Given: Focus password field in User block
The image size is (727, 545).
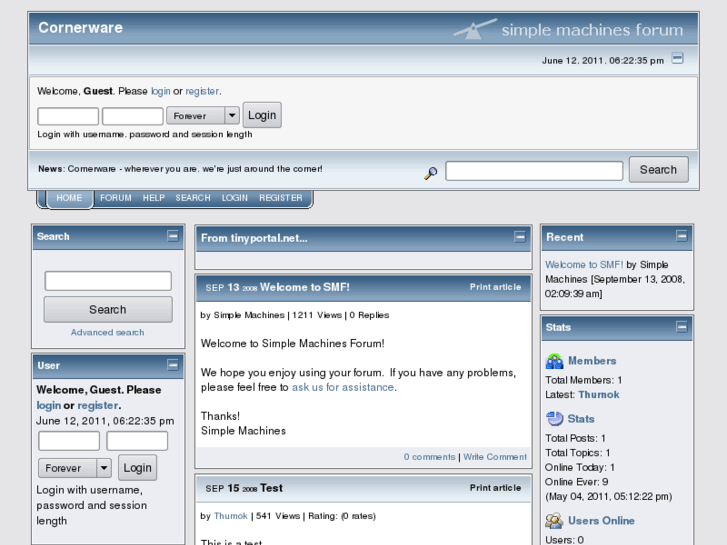Looking at the screenshot, I should point(137,441).
